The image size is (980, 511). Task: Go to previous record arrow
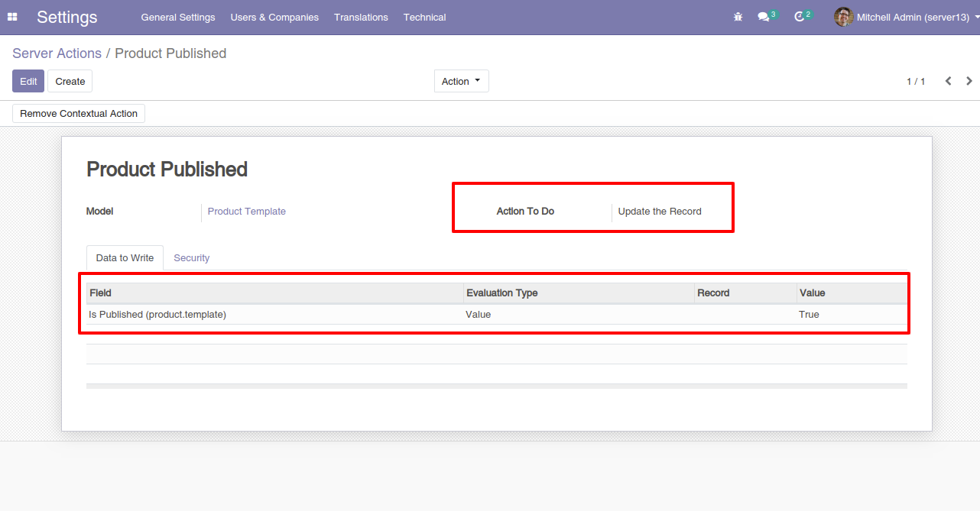coord(948,81)
